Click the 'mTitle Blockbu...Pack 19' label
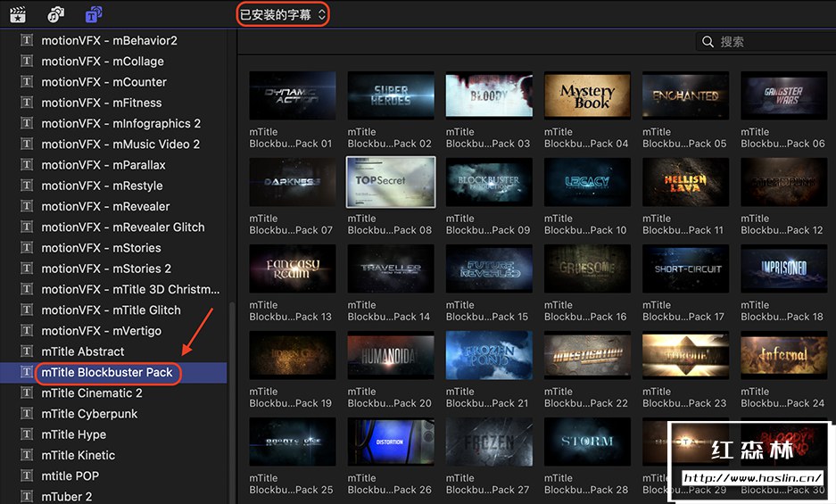Viewport: 836px width, 504px height. point(291,397)
